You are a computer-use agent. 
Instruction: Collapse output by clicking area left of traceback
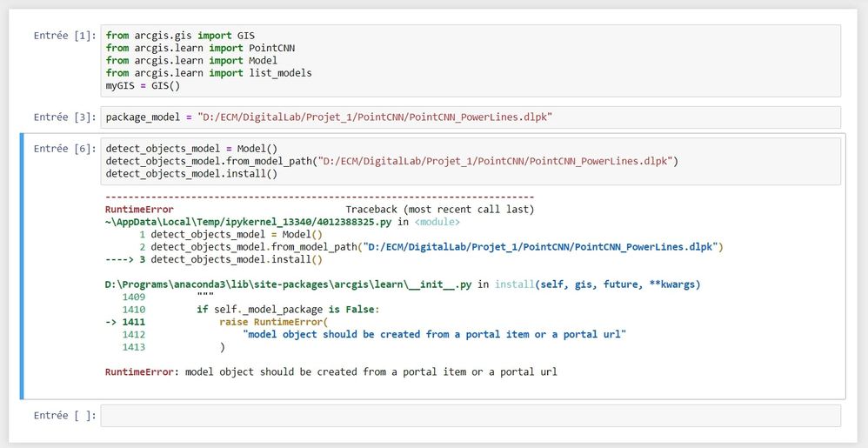(61, 287)
